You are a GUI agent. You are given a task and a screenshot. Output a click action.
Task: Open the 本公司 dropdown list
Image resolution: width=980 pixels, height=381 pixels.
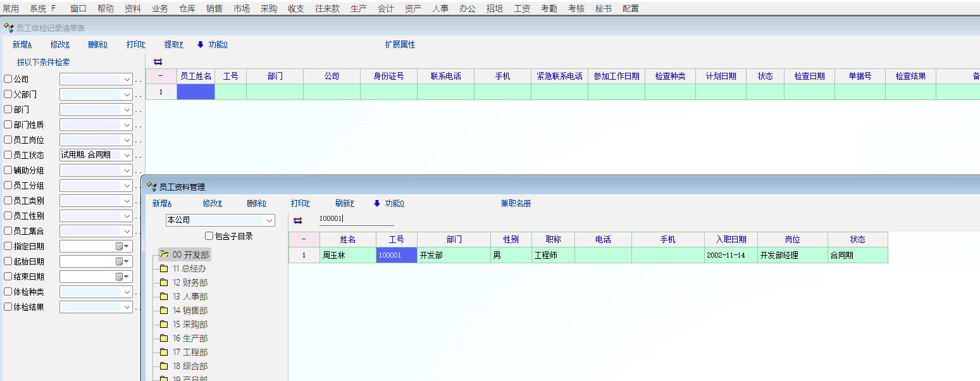pyautogui.click(x=270, y=220)
